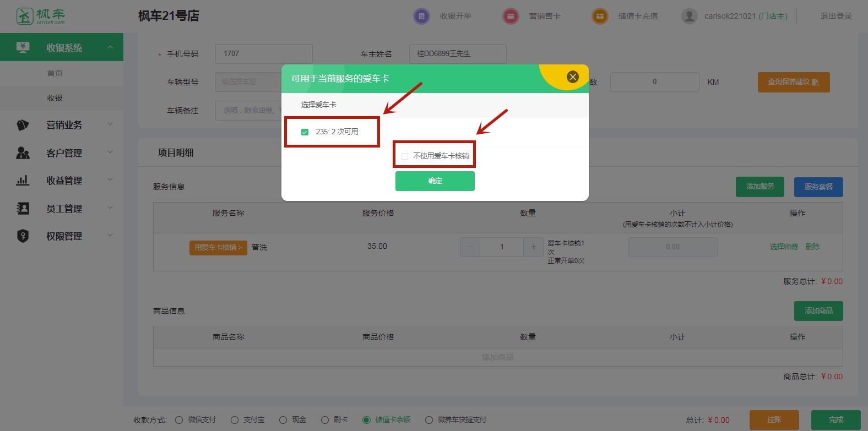Open the 首页 sidebar menu item
Screen dimensions: 868x431
(55, 73)
